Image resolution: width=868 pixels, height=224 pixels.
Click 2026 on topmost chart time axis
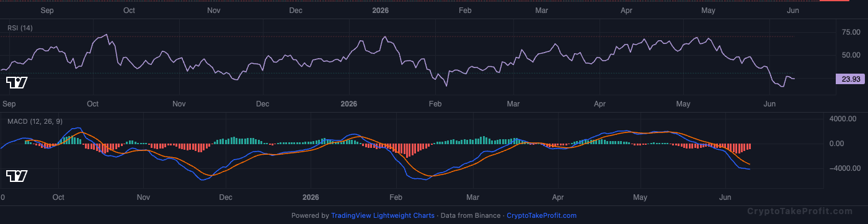tap(380, 11)
